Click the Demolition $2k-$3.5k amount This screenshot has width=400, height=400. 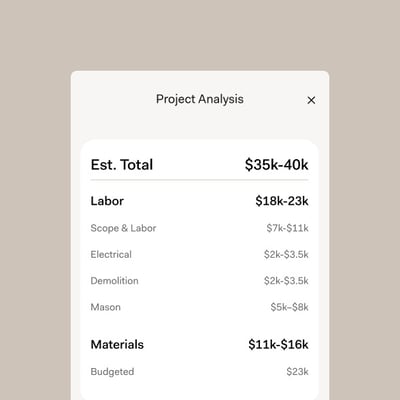coord(286,281)
